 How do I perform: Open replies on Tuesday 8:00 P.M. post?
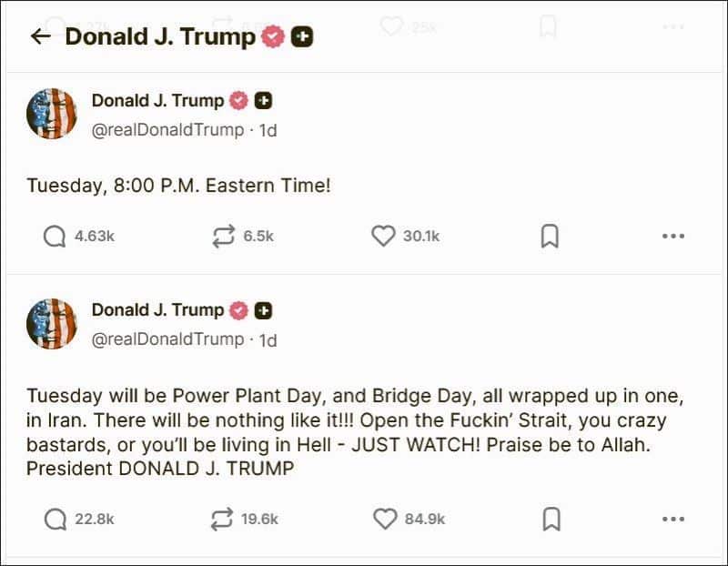click(55, 237)
